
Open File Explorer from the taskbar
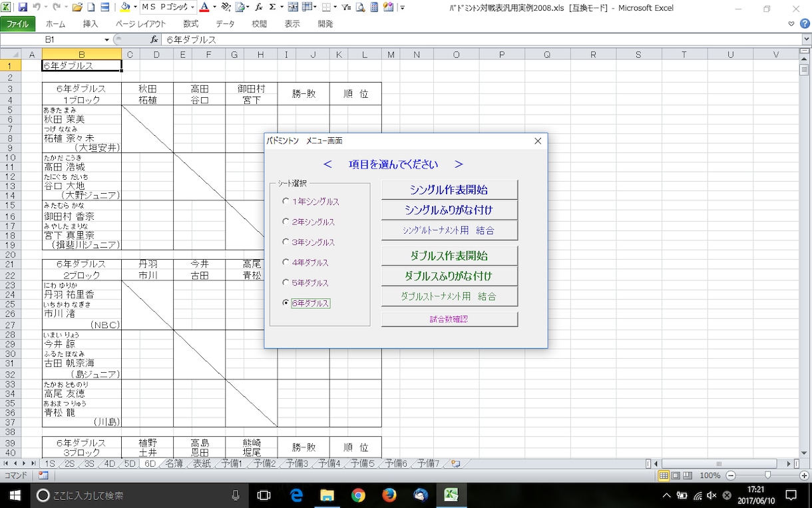pyautogui.click(x=327, y=495)
